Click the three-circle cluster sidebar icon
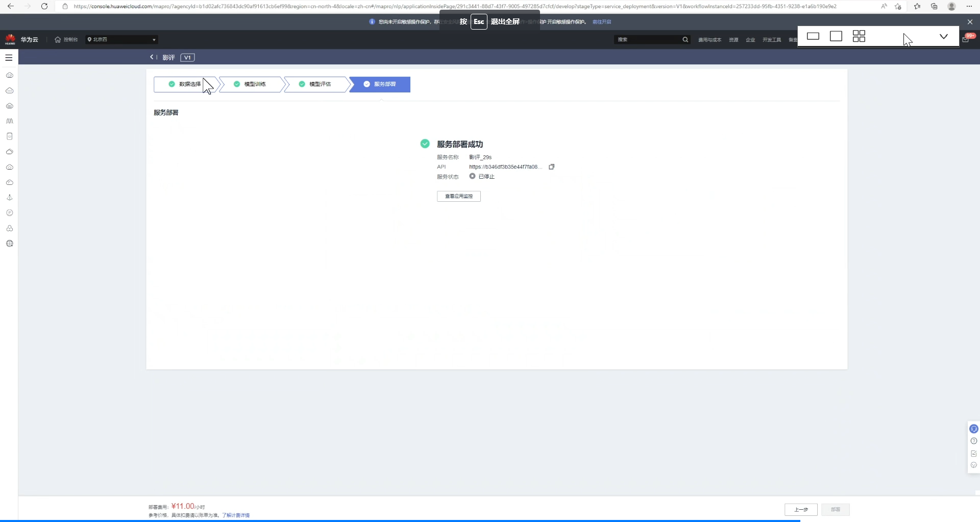Screen dimensions: 980x522 [x=9, y=228]
